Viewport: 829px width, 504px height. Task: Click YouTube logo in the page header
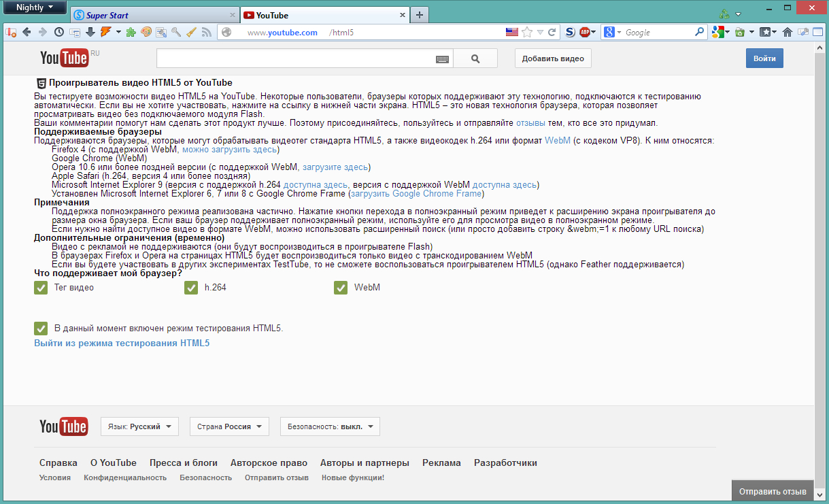click(x=64, y=58)
